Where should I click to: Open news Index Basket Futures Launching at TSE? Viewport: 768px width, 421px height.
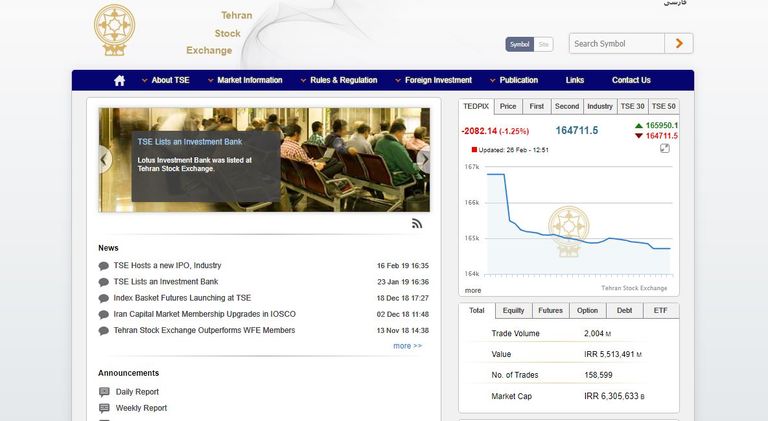tap(182, 298)
